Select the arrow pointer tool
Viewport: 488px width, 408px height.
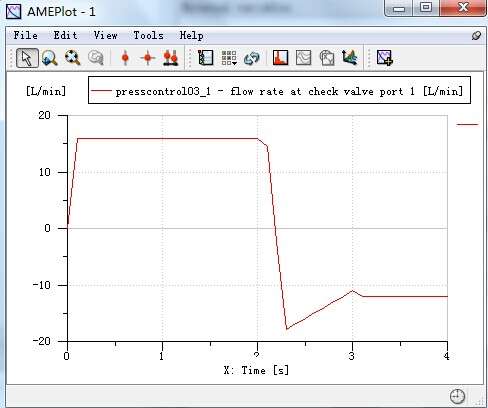[27, 58]
